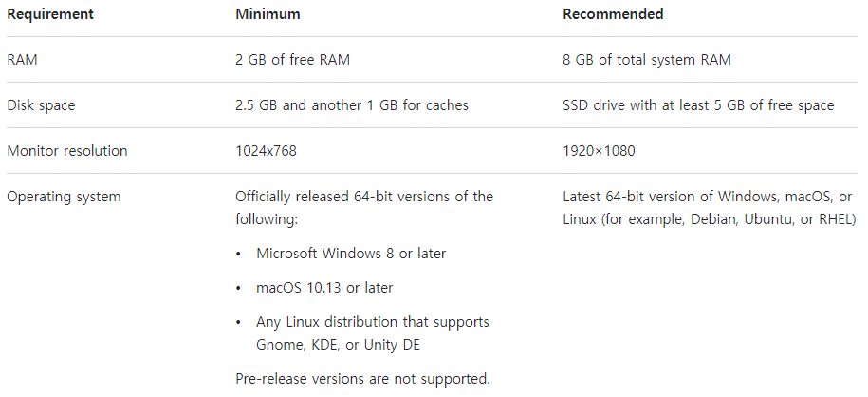868x397 pixels.
Task: Click '2.5 GB and another 1 GB for caches'
Action: (x=352, y=105)
